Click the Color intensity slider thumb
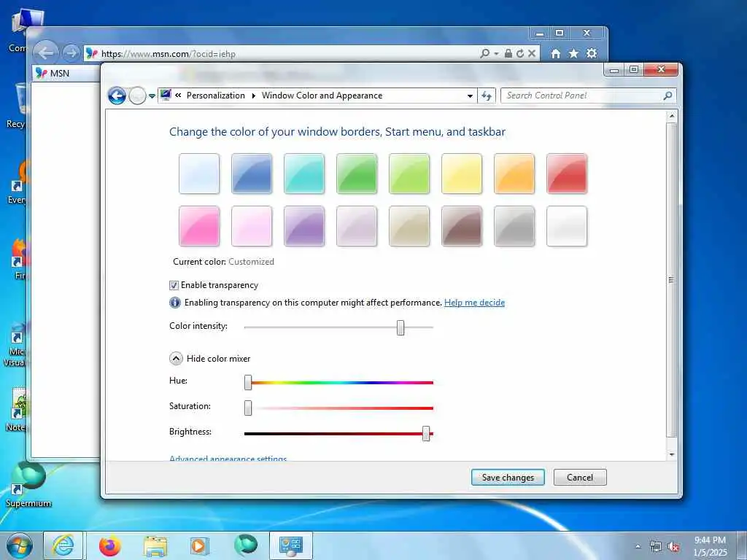 (x=400, y=327)
